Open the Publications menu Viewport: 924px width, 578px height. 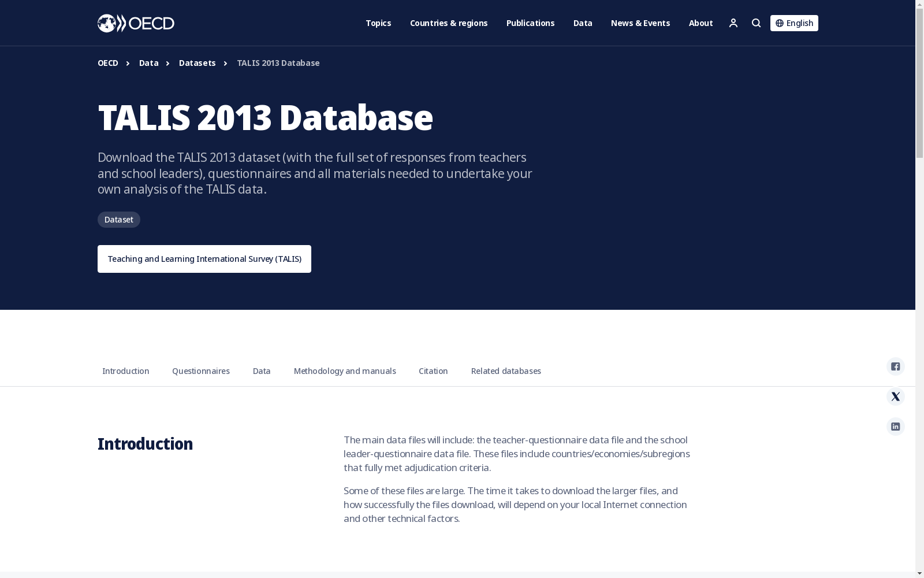530,23
